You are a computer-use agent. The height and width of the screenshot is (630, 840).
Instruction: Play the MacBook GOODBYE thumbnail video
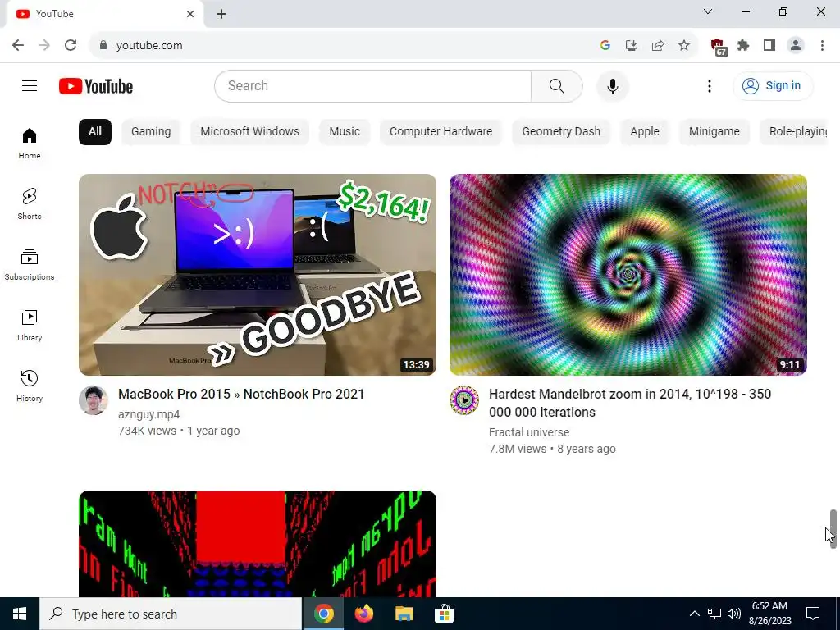click(x=257, y=275)
